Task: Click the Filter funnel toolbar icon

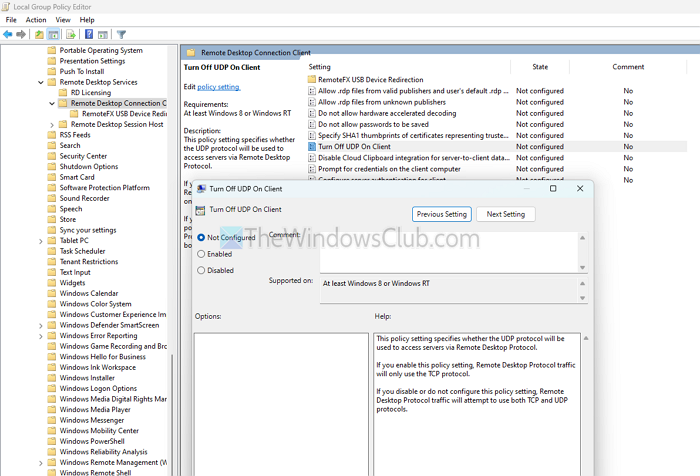Action: [x=121, y=34]
